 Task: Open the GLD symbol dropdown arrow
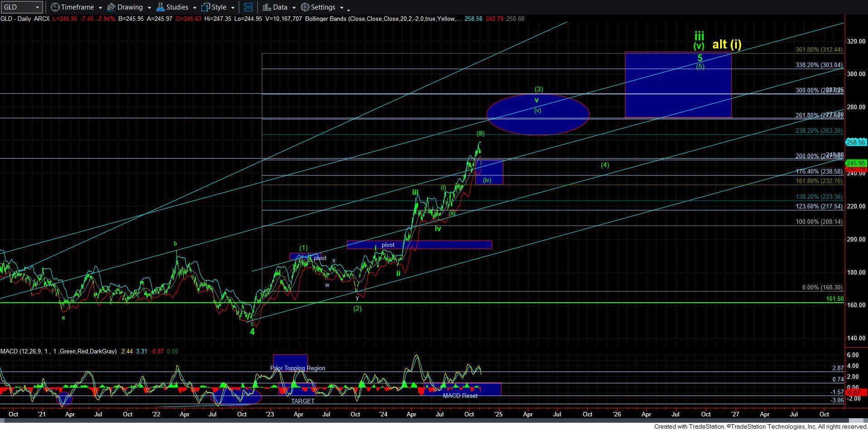click(x=37, y=8)
